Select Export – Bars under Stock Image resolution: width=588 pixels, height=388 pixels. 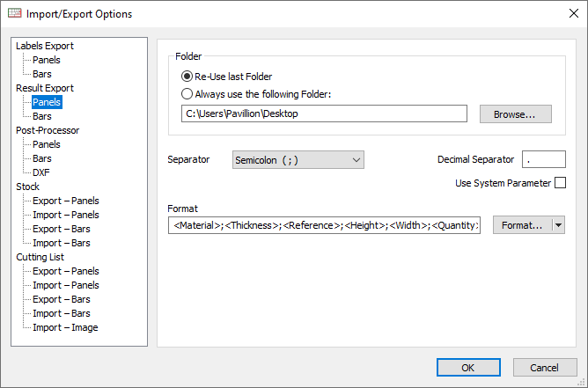[x=61, y=229]
